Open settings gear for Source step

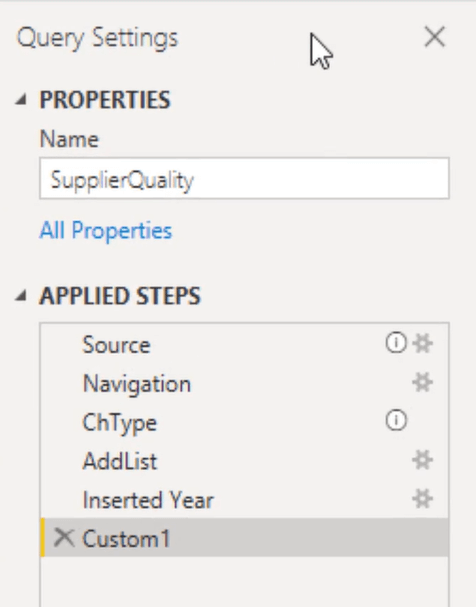422,344
